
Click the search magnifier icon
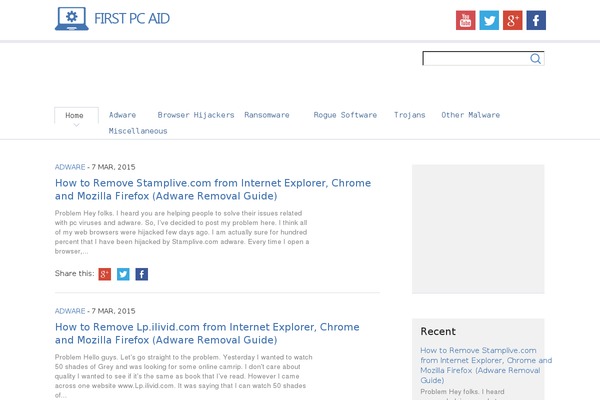[x=535, y=59]
